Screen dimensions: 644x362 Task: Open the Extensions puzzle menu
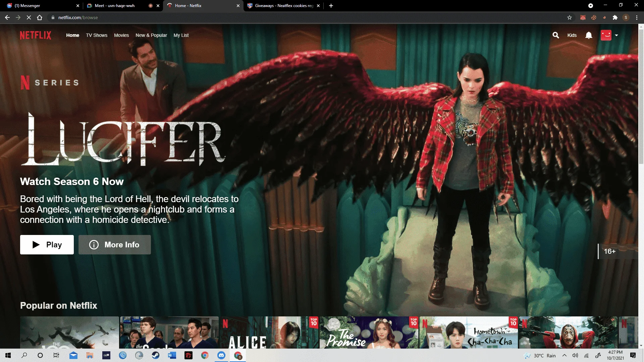[615, 17]
